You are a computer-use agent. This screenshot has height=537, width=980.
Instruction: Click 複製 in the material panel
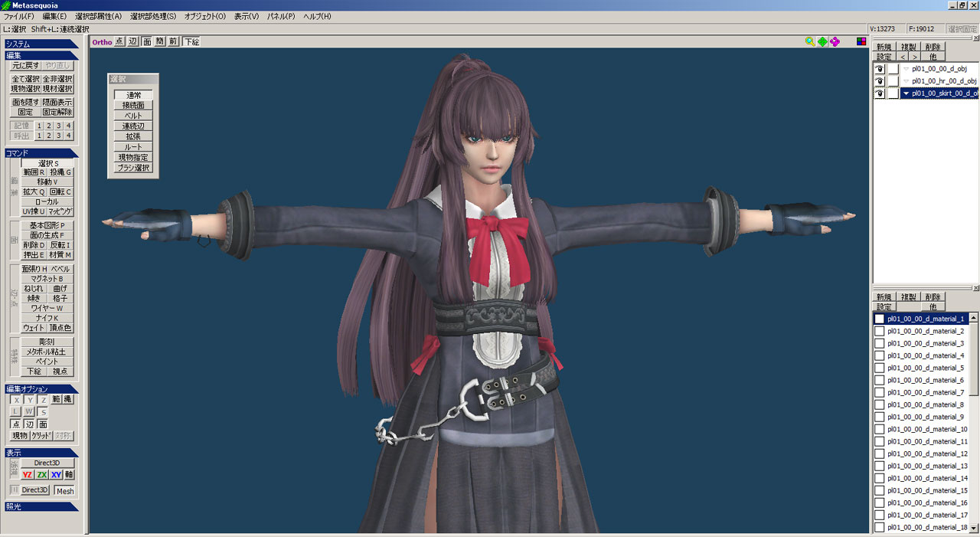point(909,296)
